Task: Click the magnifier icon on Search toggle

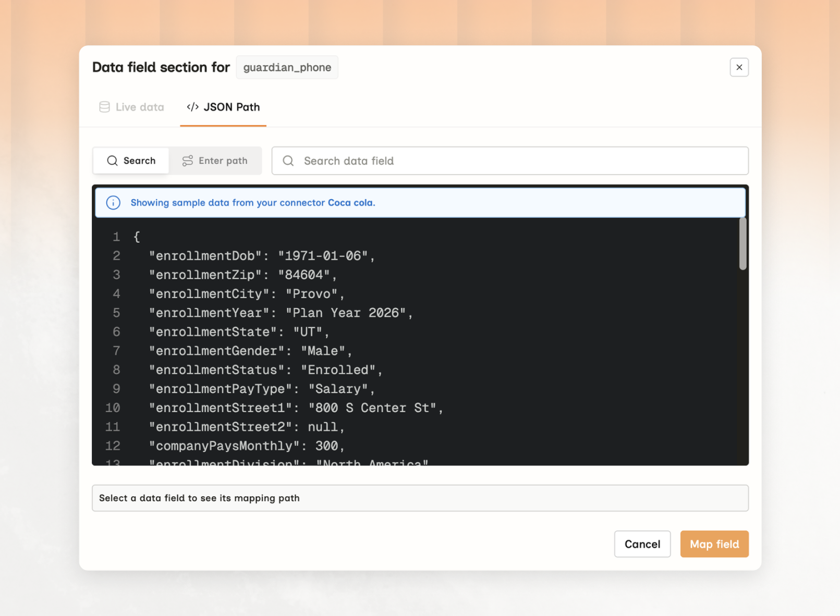Action: [x=112, y=161]
